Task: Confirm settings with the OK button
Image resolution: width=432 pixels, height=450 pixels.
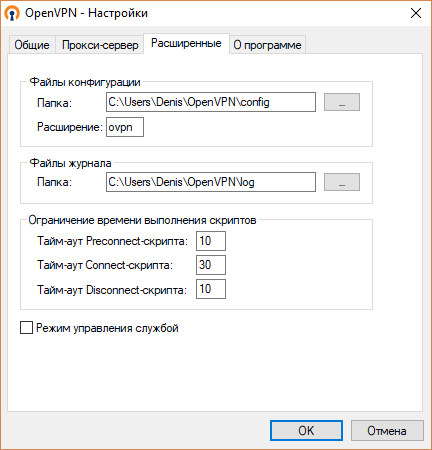Action: point(306,431)
